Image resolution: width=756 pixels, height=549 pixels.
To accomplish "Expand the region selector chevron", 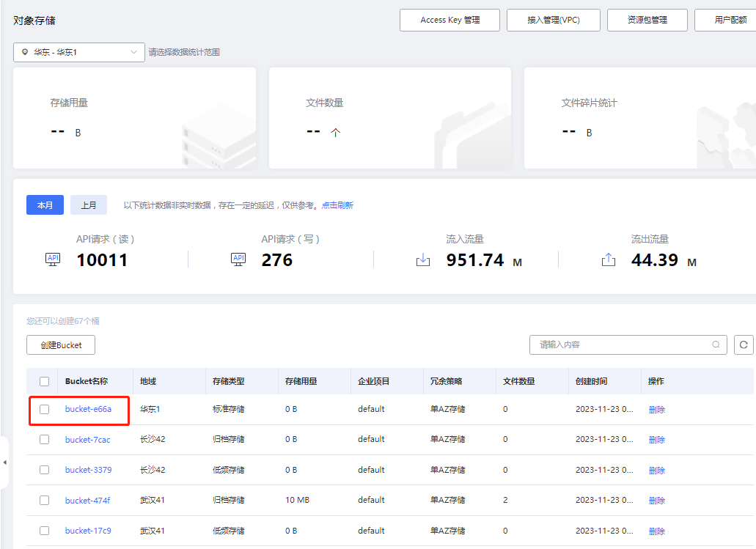I will tap(133, 52).
